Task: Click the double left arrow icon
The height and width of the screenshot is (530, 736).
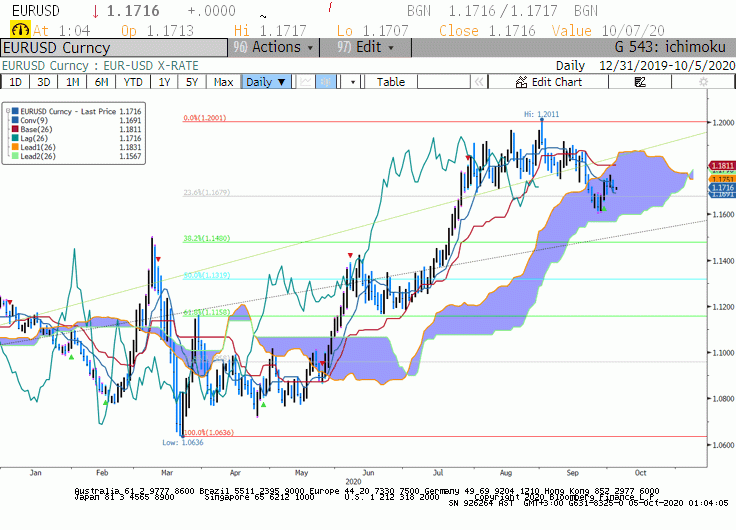Action: coord(479,82)
